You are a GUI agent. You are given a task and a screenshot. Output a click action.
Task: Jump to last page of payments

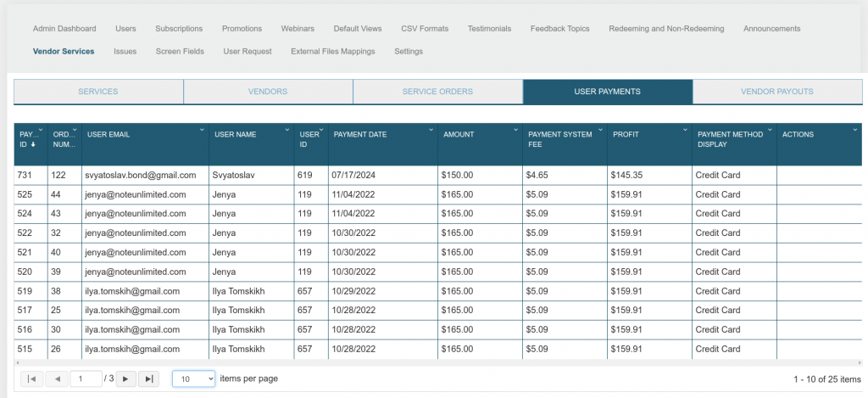pos(148,378)
